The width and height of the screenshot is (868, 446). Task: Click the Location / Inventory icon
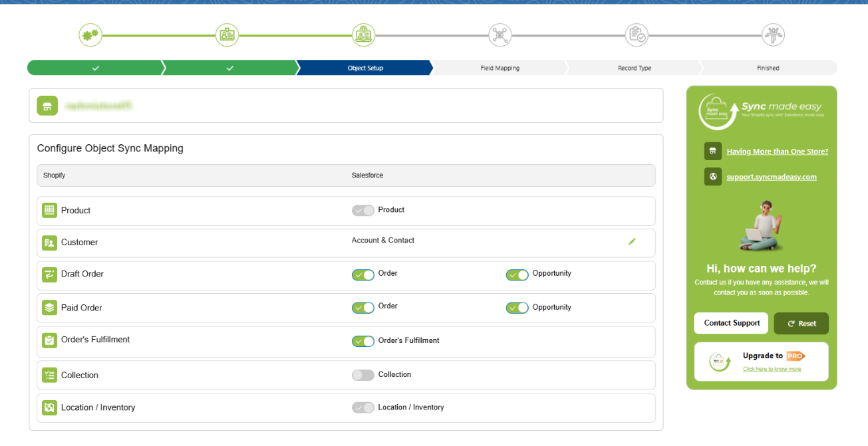click(x=49, y=407)
